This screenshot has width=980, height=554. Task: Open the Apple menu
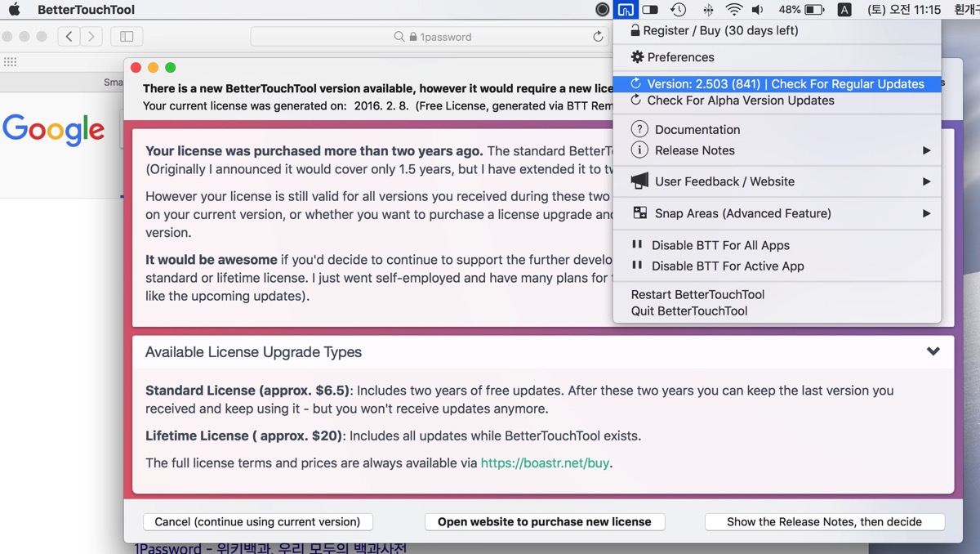click(14, 10)
